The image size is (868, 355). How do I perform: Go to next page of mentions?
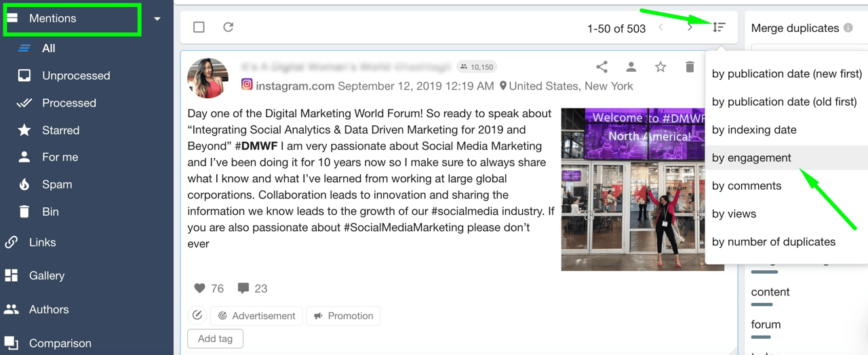690,28
